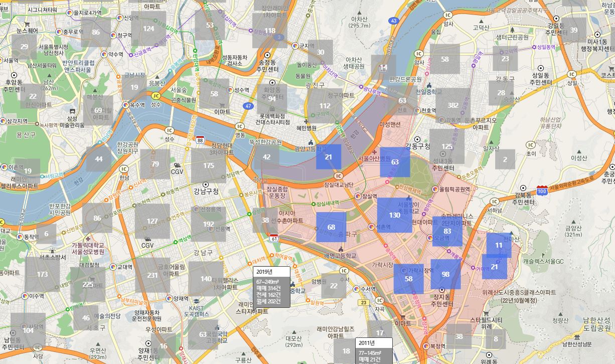The width and height of the screenshot is (615, 364).
Task: Click '매매 314건' in the 2019 popup
Action: (268, 288)
